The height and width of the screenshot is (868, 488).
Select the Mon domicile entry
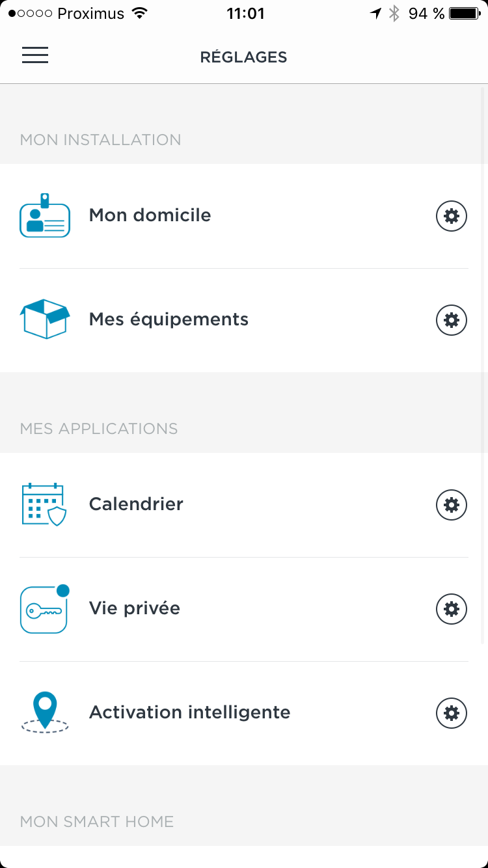click(x=150, y=215)
